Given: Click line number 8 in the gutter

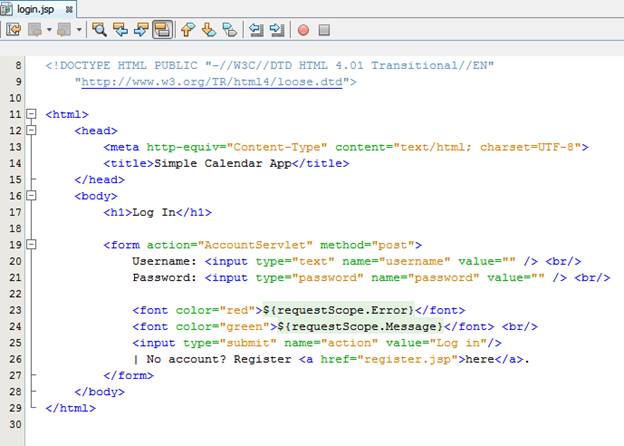Looking at the screenshot, I should (18, 65).
